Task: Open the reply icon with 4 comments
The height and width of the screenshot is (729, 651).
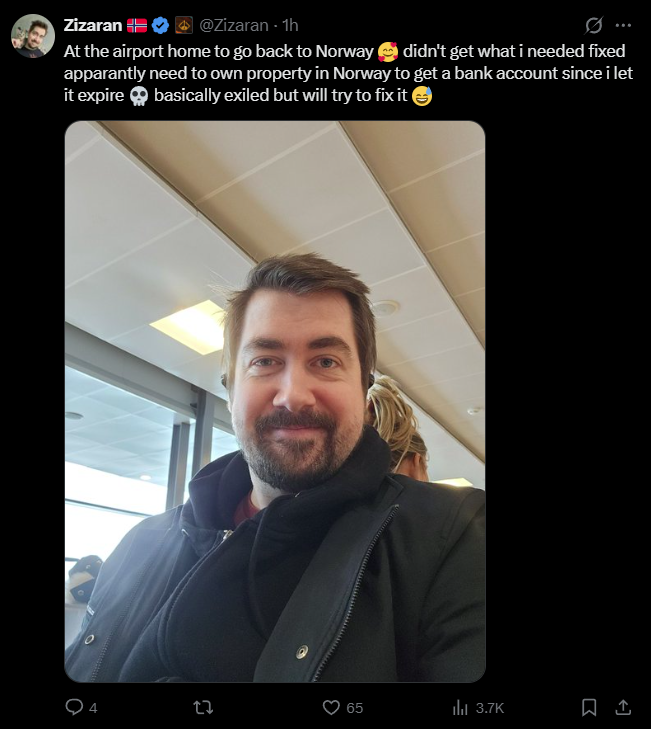Action: tap(74, 707)
